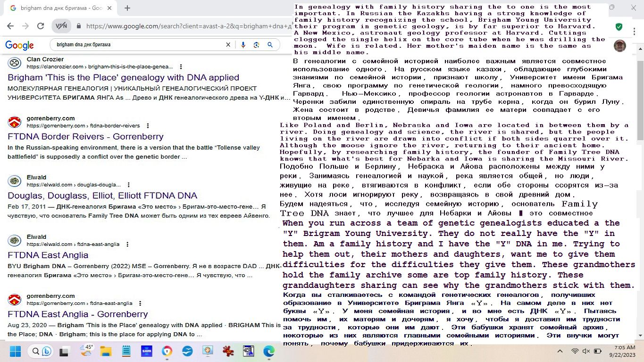
Task: Clear the search query with X
Action: click(x=228, y=45)
